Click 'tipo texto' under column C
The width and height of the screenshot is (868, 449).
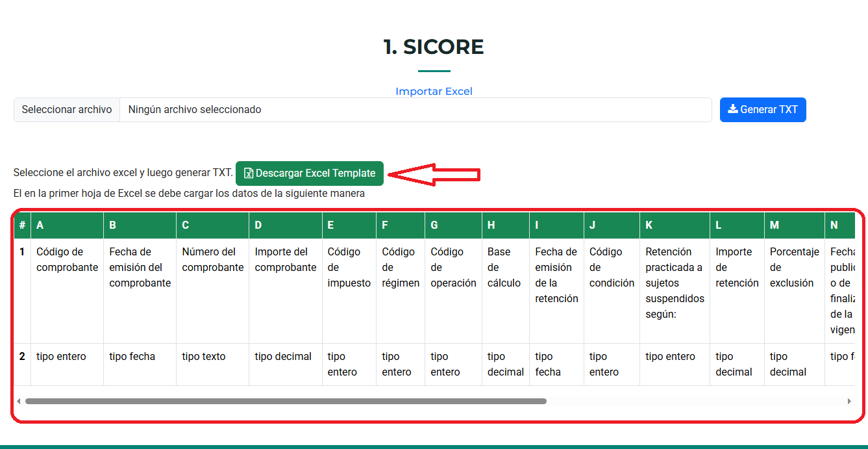coord(212,365)
